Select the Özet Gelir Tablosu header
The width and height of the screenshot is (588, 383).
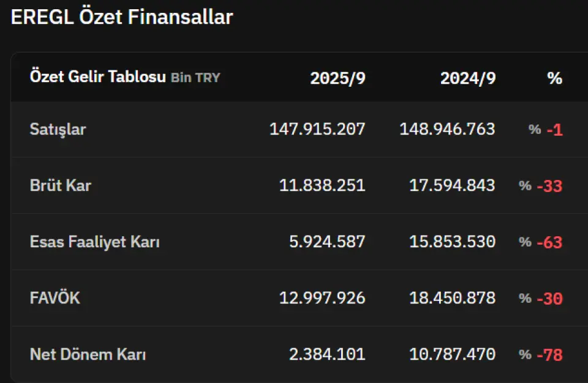[97, 77]
